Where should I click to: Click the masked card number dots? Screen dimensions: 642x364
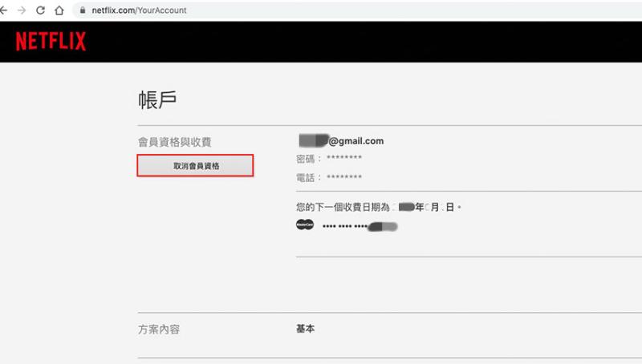pos(345,226)
